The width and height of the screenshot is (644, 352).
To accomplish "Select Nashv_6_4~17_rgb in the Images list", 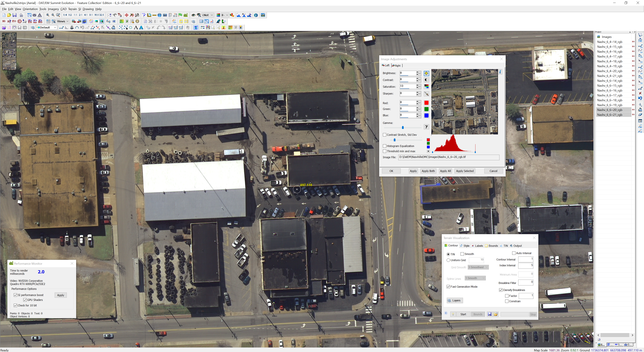I will click(x=609, y=56).
